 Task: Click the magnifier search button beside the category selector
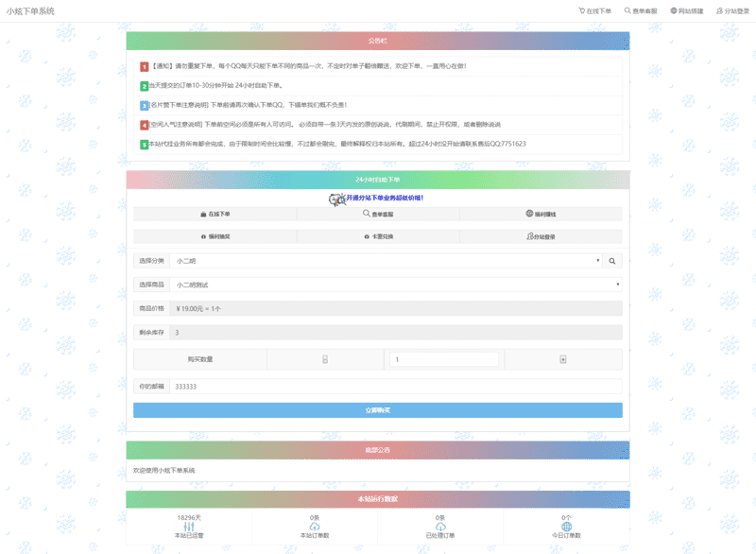coord(611,261)
